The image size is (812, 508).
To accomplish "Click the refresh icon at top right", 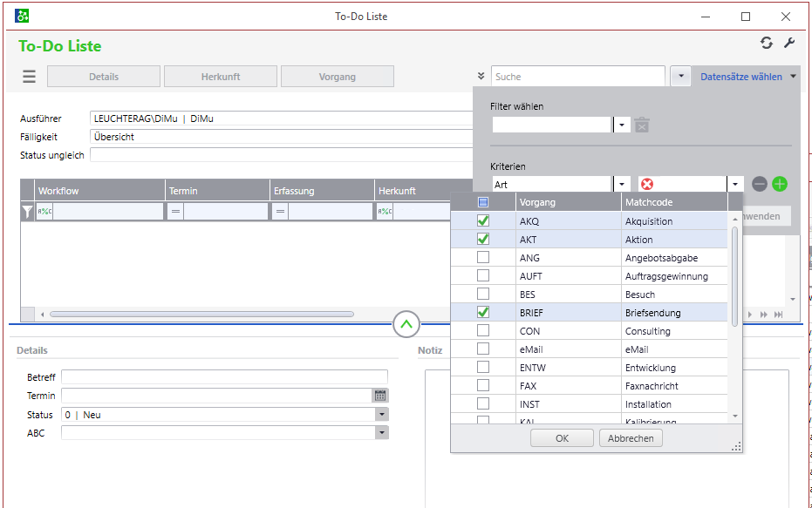I will (x=767, y=43).
